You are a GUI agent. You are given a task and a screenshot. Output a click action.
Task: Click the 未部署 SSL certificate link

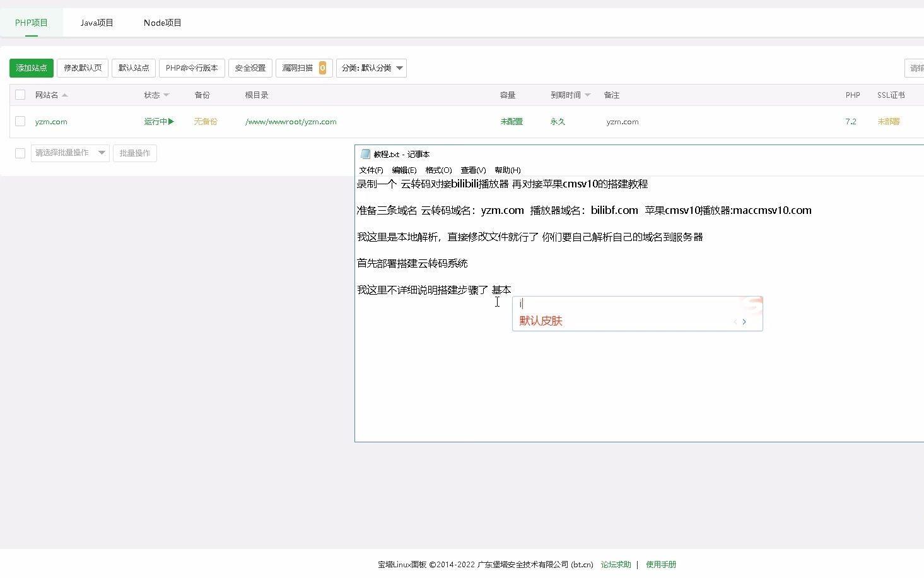pos(889,122)
